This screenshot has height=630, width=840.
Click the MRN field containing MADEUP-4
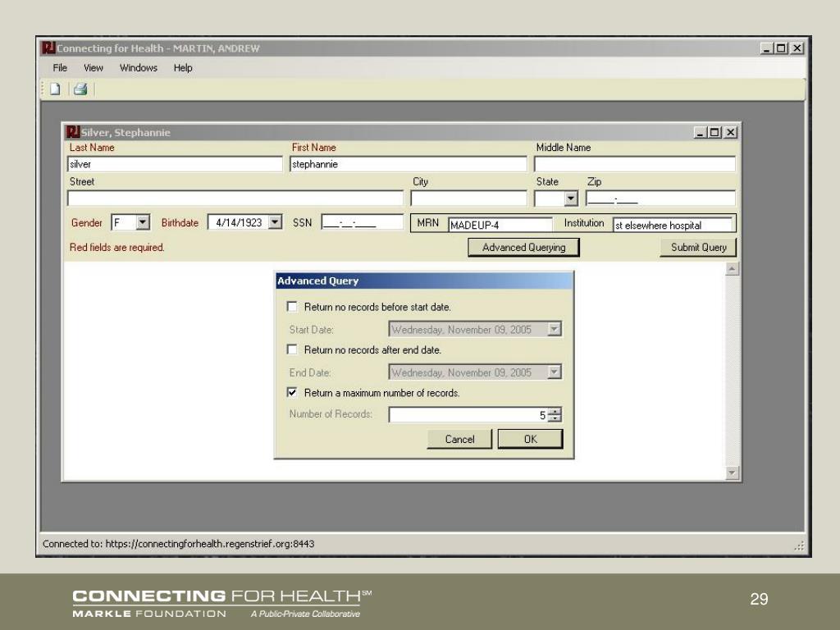click(500, 225)
